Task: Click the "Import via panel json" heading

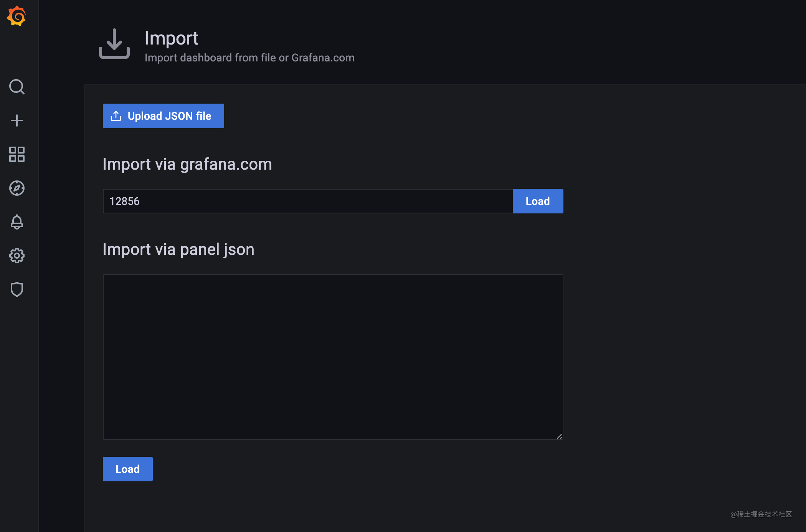Action: pyautogui.click(x=178, y=249)
